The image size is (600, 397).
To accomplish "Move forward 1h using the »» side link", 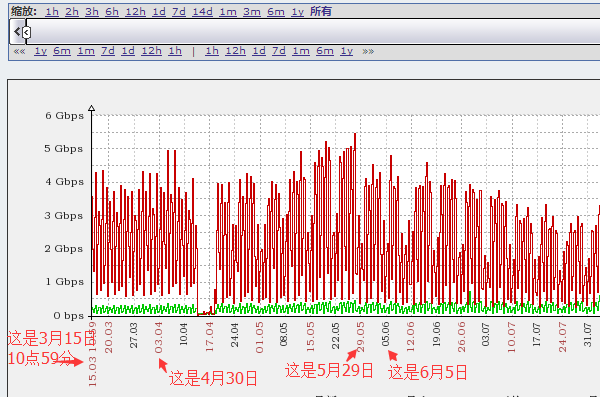I will 212,51.
